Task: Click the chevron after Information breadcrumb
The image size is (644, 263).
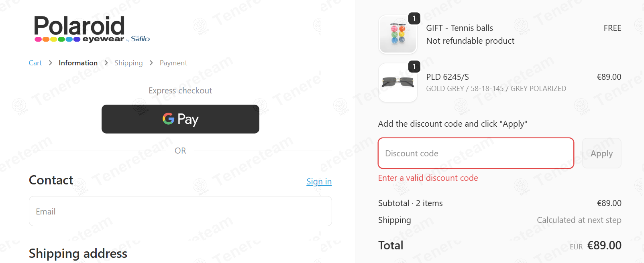Action: [106, 63]
